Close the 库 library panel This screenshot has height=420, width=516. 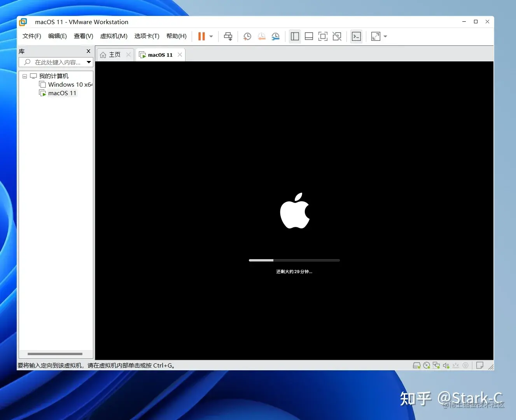tap(88, 51)
